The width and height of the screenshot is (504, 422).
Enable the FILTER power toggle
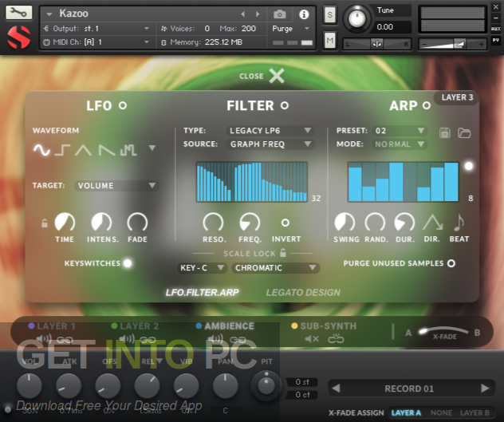coord(285,105)
